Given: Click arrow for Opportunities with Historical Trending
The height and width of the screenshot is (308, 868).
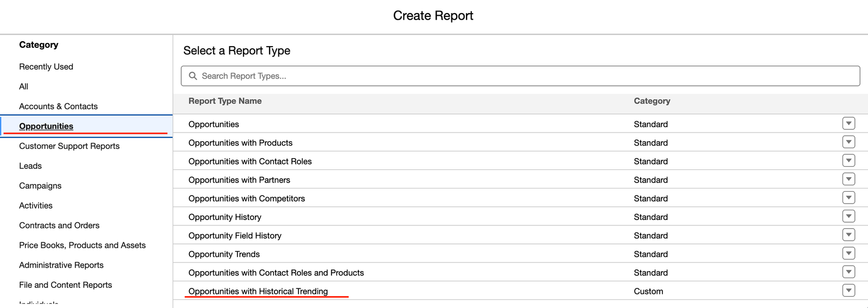Looking at the screenshot, I should pos(848,291).
